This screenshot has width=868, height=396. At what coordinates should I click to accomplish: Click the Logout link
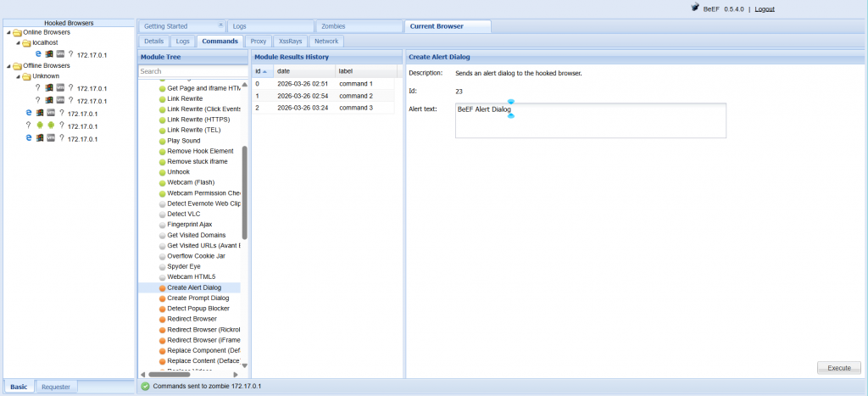coord(764,8)
